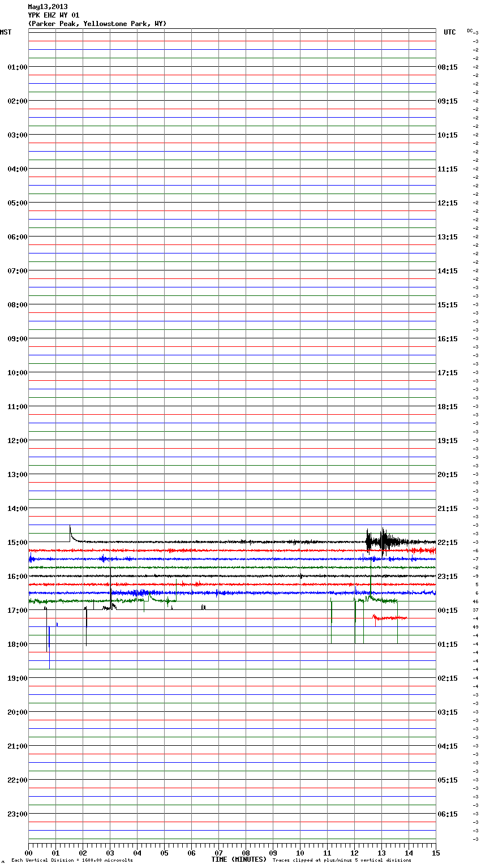Click the minute axis label '06'

(191, 853)
